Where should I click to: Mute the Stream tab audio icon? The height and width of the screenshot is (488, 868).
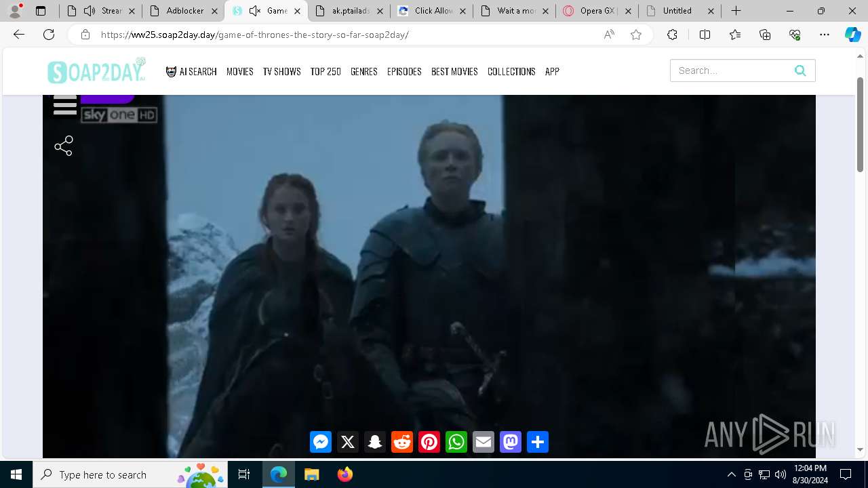90,11
